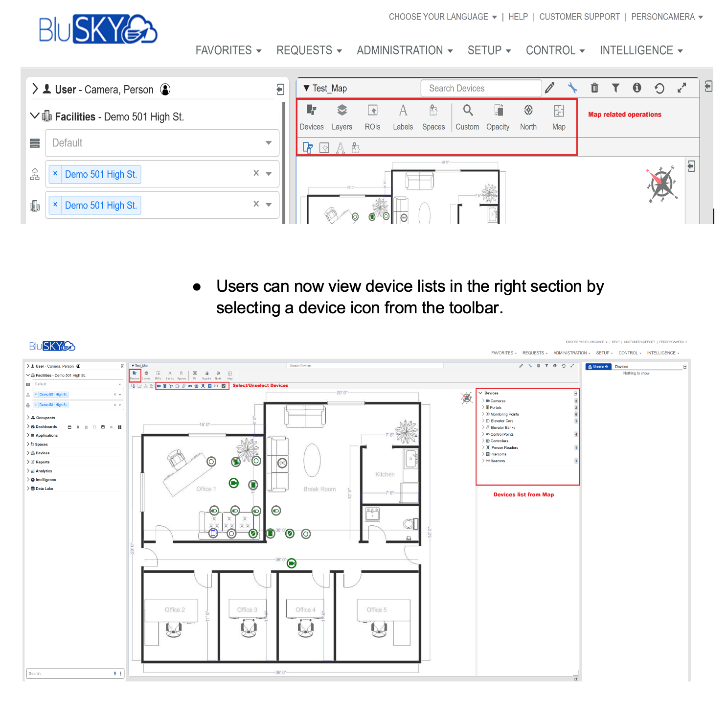
Task: Open the ADMINISTRATION menu
Action: coord(404,50)
